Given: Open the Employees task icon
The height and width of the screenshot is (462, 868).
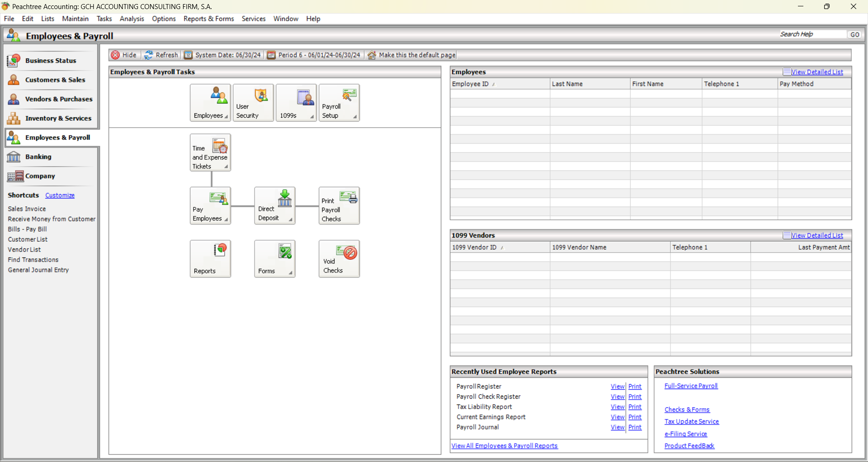Looking at the screenshot, I should pyautogui.click(x=210, y=103).
